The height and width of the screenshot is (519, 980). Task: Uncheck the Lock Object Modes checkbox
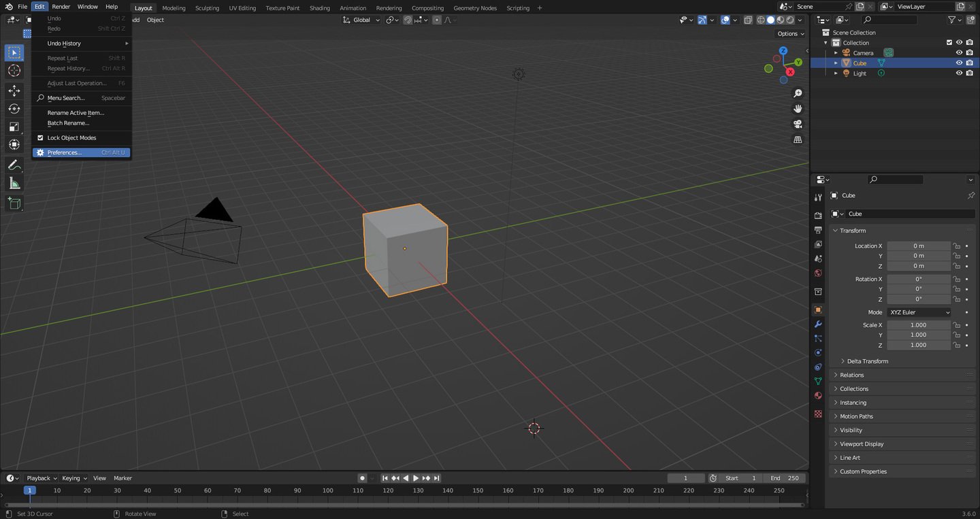(40, 138)
